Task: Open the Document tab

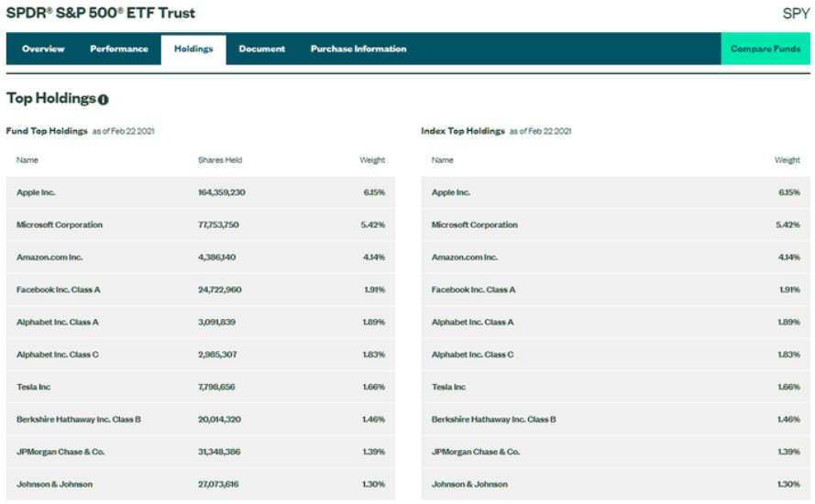Action: 262,49
